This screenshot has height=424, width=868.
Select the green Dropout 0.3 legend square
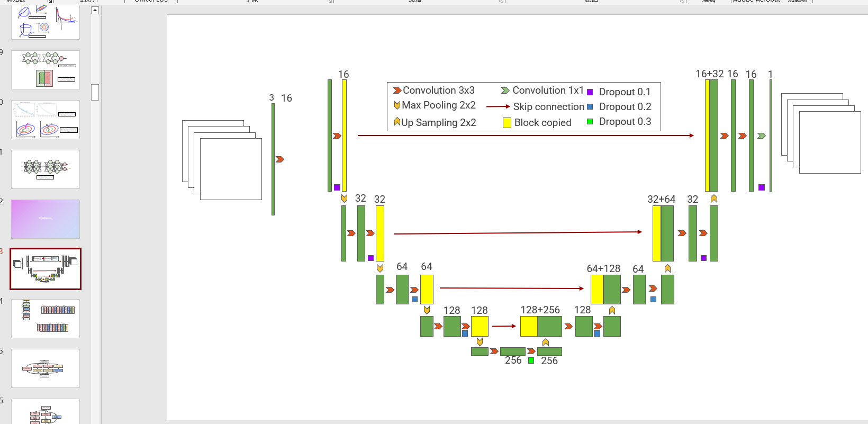click(590, 122)
